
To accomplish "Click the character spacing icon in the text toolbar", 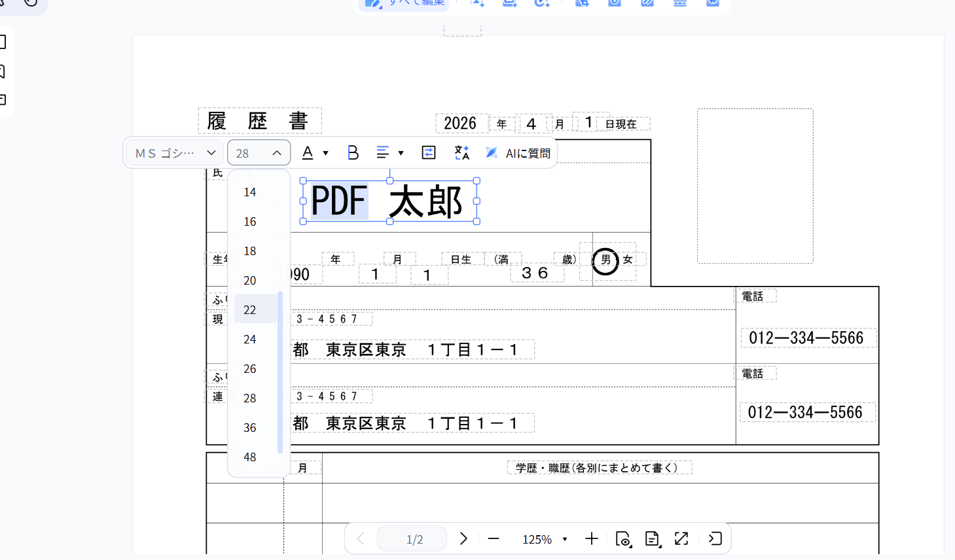I will point(429,152).
